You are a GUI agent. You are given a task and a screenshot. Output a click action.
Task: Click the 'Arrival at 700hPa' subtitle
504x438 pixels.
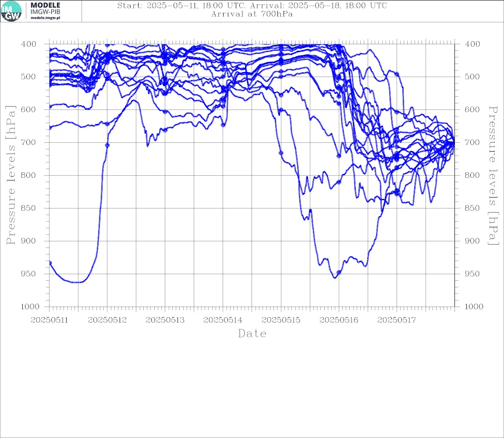252,14
